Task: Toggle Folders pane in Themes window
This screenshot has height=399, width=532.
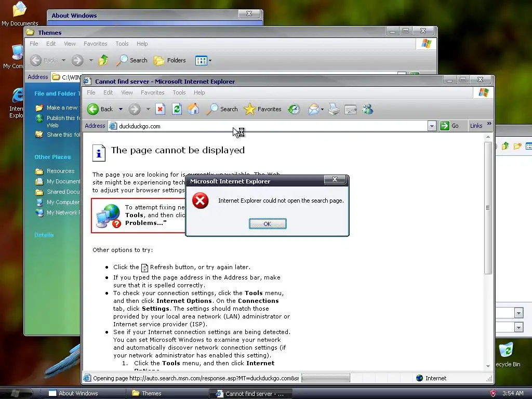Action: [170, 60]
